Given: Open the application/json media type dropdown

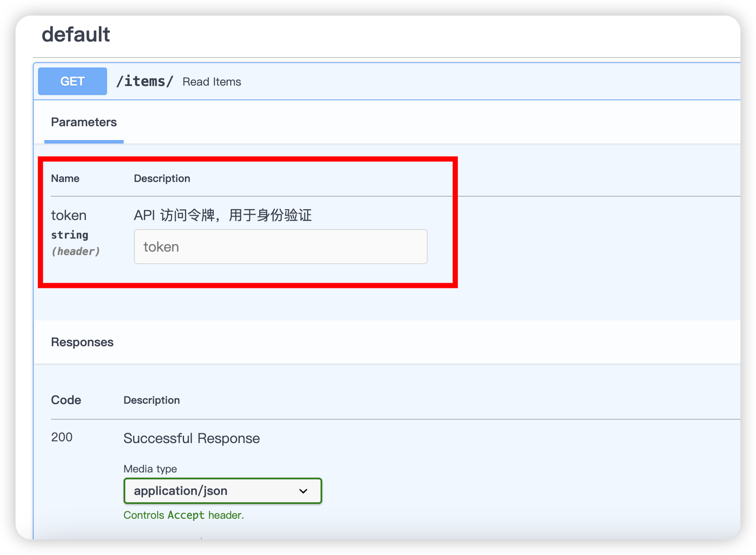Looking at the screenshot, I should tap(223, 491).
